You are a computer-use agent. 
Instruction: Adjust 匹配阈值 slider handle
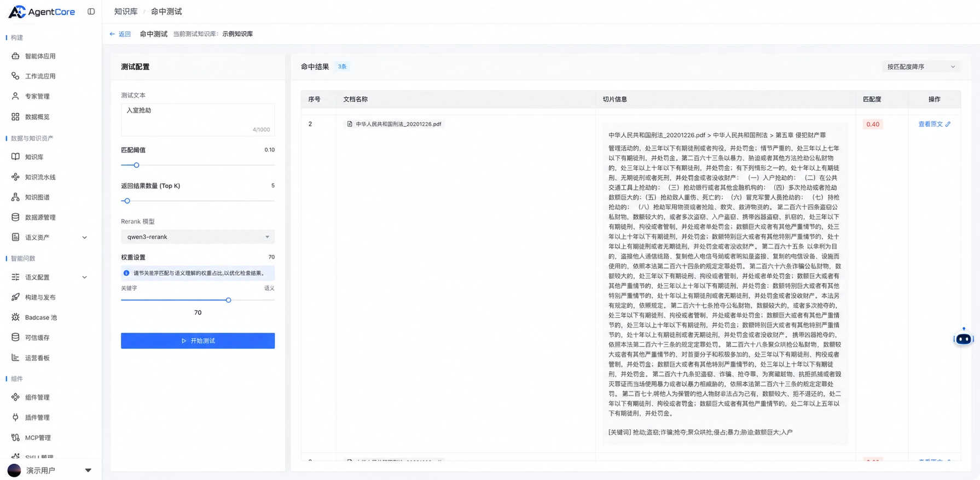136,165
